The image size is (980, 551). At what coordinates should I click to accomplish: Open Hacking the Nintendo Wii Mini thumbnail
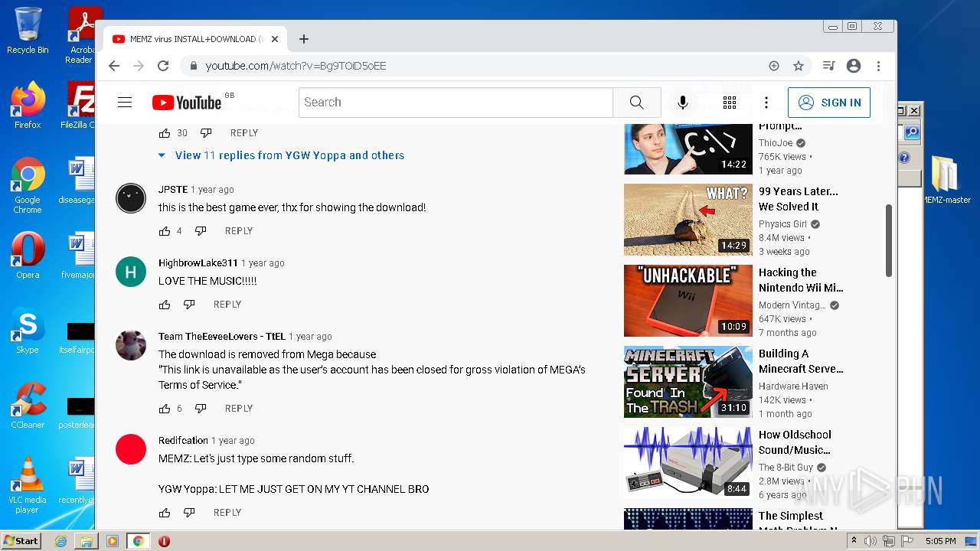tap(688, 301)
